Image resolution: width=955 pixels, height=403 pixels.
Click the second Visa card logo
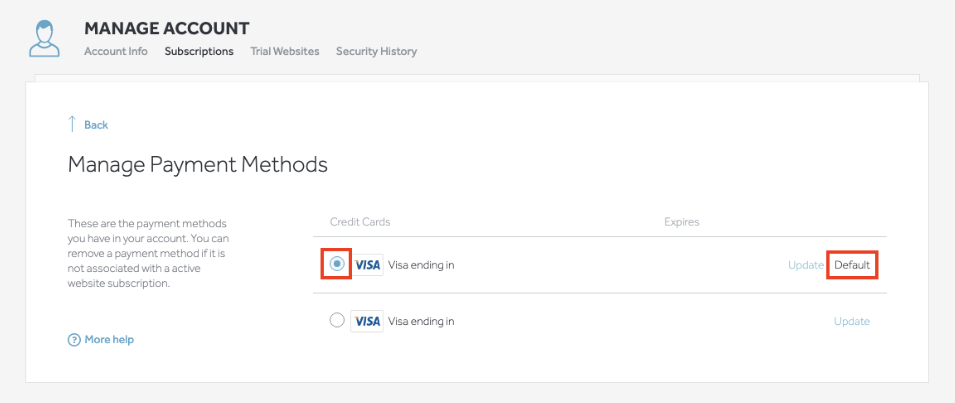point(367,321)
